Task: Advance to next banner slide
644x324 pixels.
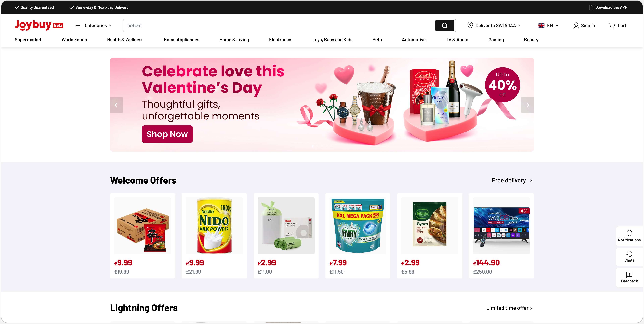Action: click(527, 105)
